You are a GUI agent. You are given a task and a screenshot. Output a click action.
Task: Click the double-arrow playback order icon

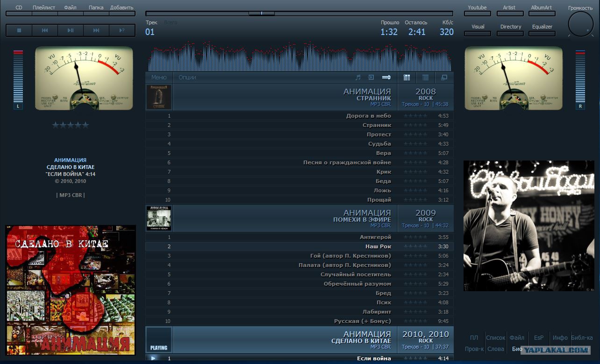[386, 77]
